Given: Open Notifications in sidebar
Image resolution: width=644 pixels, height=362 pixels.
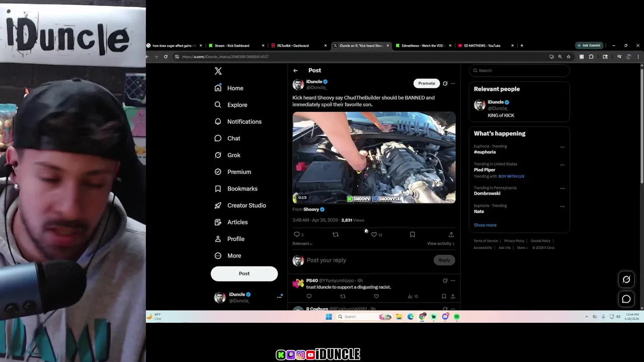Looking at the screenshot, I should click(238, 122).
